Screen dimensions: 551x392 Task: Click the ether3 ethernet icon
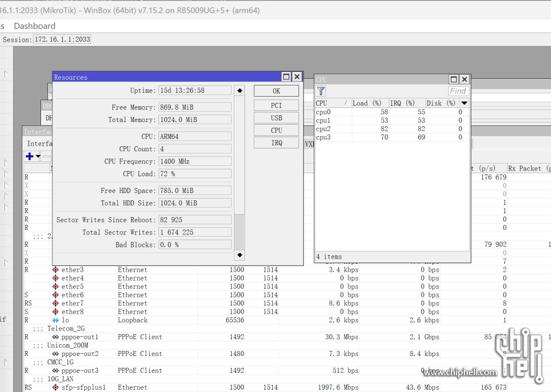(56, 269)
